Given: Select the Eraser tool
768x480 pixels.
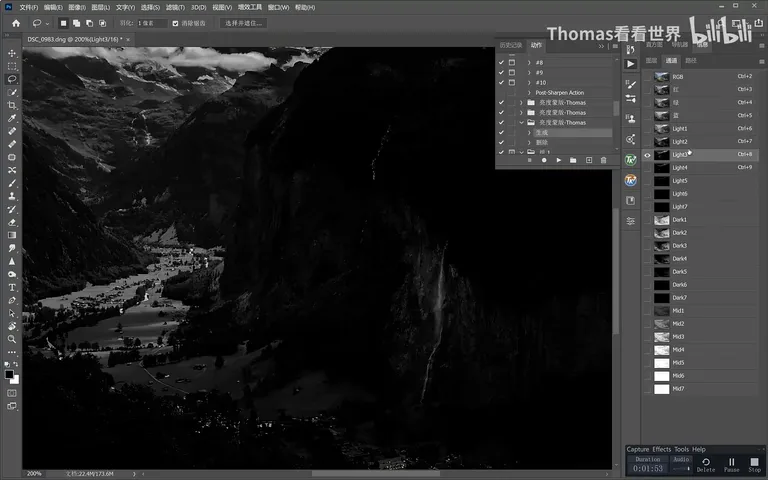Looking at the screenshot, I should click(x=12, y=222).
